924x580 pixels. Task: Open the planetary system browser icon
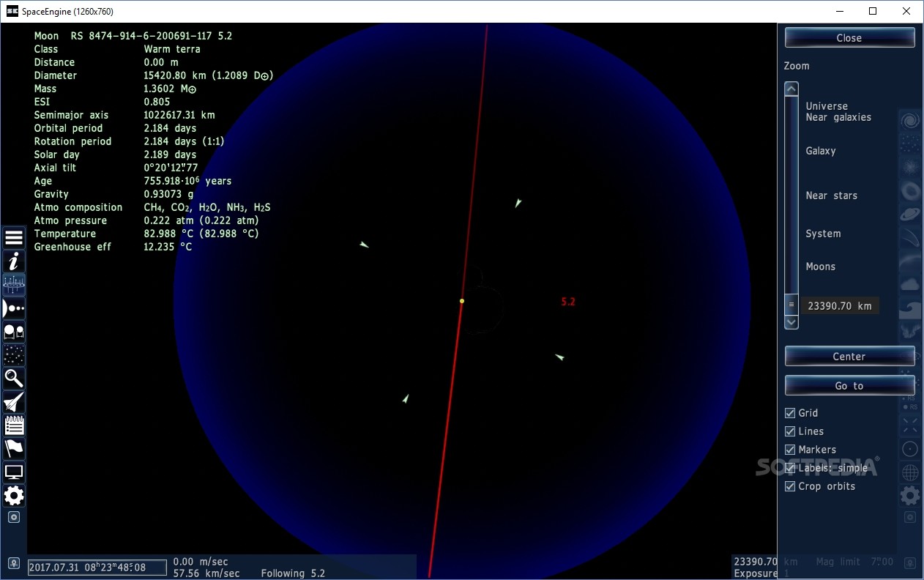click(14, 308)
